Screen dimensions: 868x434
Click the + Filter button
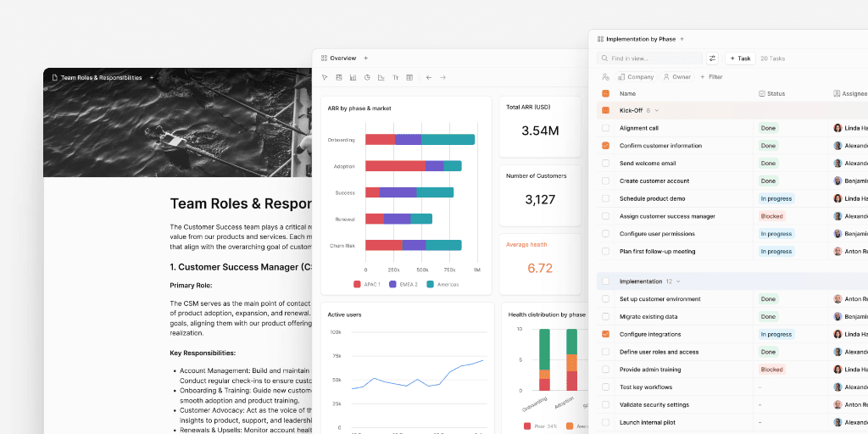[x=711, y=77]
